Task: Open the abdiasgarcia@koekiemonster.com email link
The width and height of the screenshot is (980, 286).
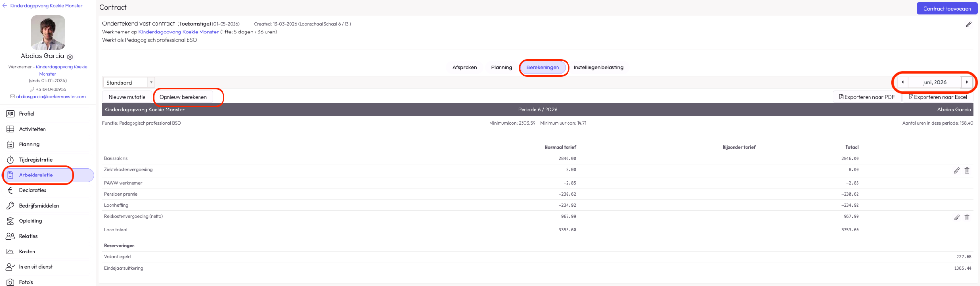Action: (51, 97)
